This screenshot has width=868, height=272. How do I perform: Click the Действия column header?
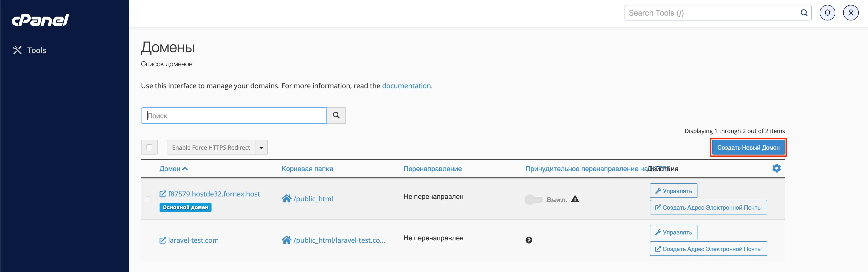[x=663, y=169]
